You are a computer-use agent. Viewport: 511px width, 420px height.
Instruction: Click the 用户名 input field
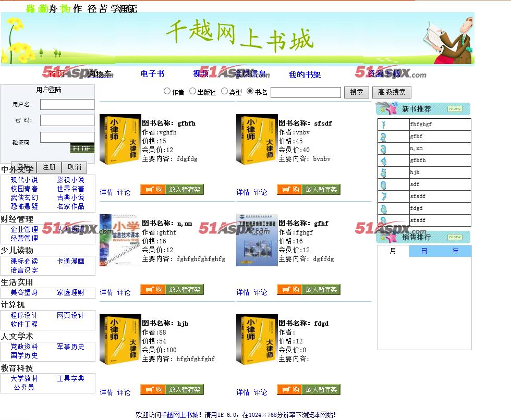point(67,105)
